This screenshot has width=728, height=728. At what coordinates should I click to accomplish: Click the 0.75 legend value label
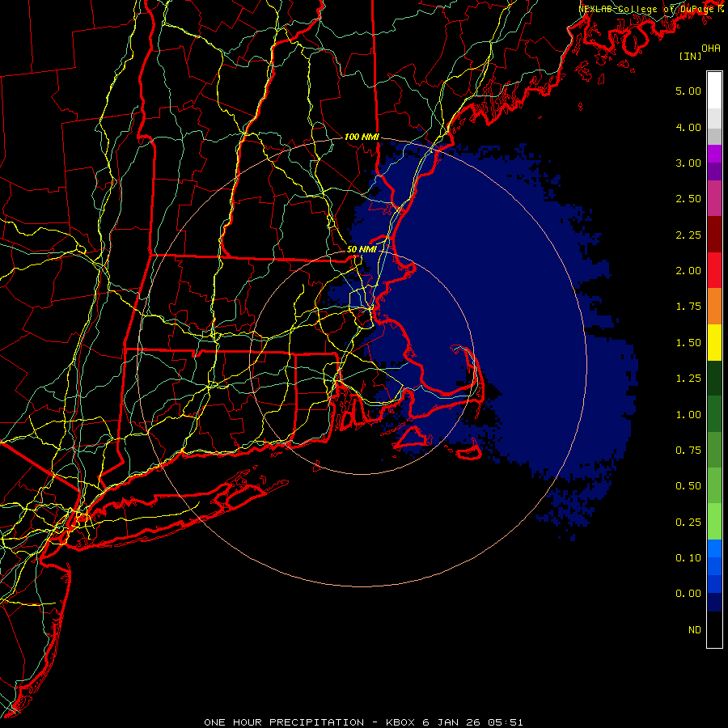(x=688, y=451)
